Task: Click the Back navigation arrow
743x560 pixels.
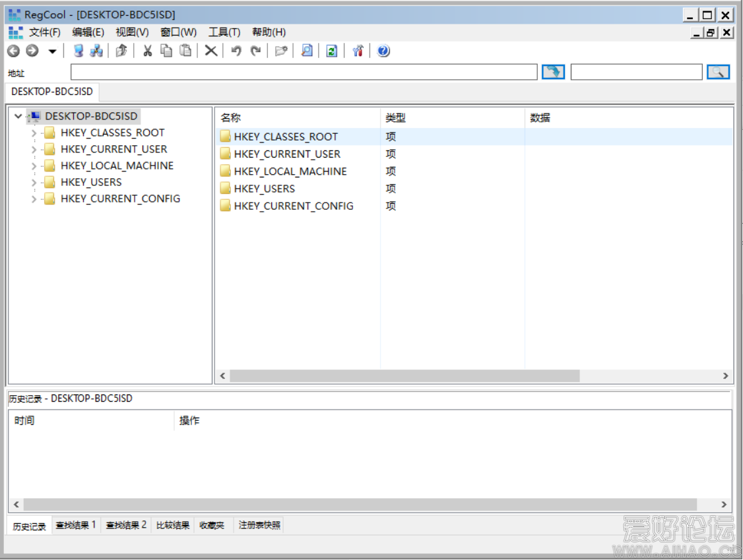Action: point(13,51)
